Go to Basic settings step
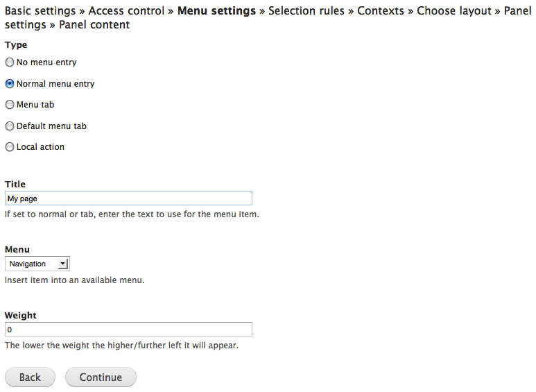The height and width of the screenshot is (392, 536). pyautogui.click(x=42, y=11)
